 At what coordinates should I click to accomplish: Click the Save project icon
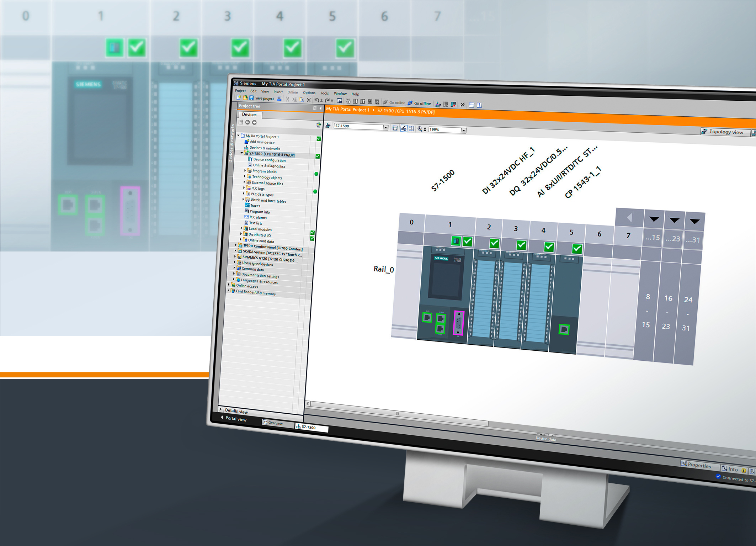251,98
